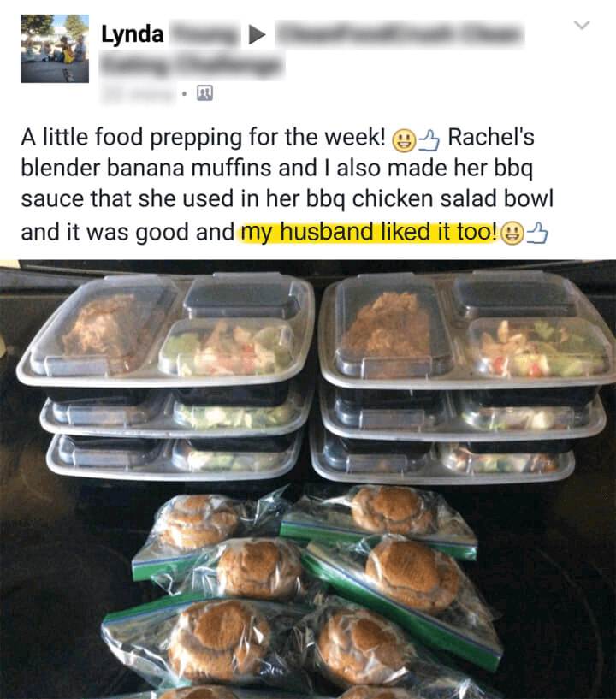Open the post options chevron menu
This screenshot has height=699, width=616.
click(x=582, y=25)
